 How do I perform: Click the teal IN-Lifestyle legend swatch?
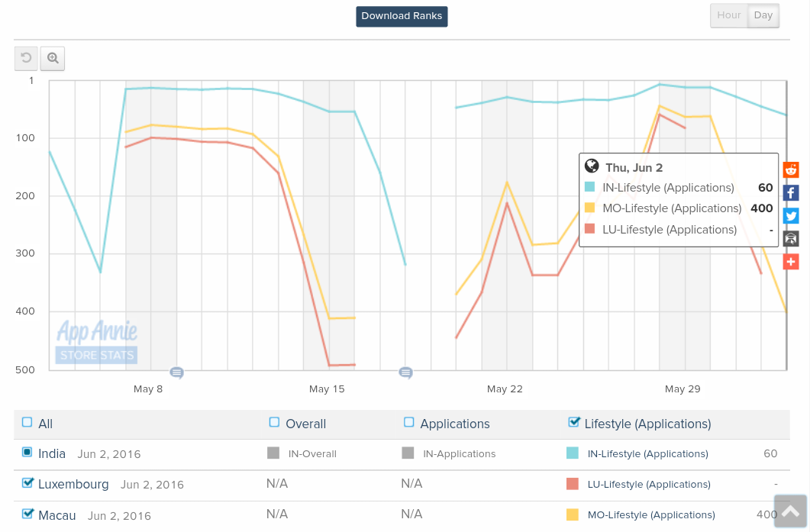tap(573, 453)
